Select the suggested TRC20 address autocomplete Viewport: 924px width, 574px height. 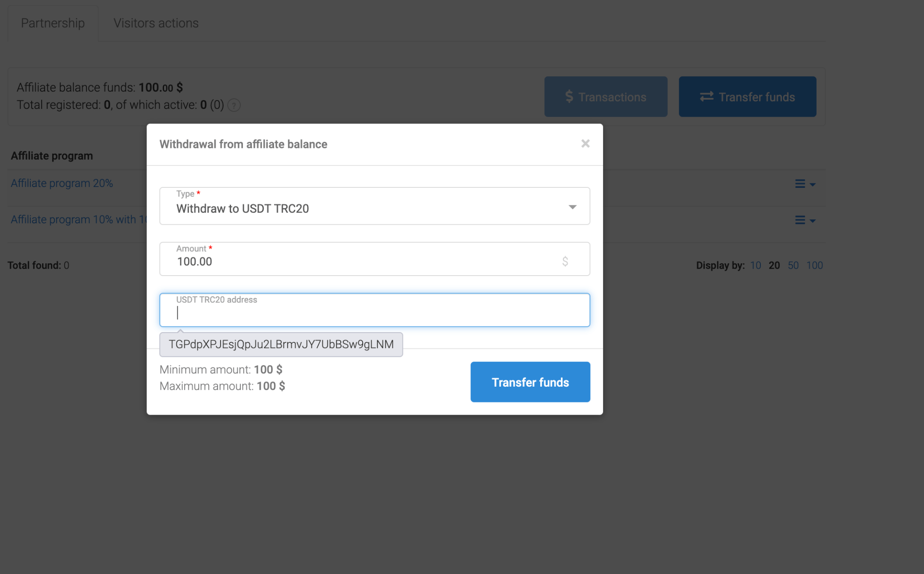coord(280,343)
